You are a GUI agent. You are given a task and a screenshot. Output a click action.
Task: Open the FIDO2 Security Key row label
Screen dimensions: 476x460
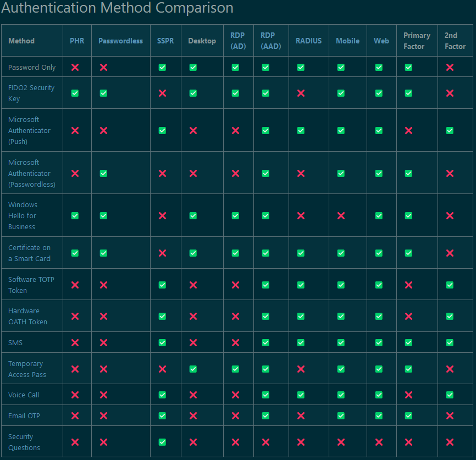click(31, 93)
